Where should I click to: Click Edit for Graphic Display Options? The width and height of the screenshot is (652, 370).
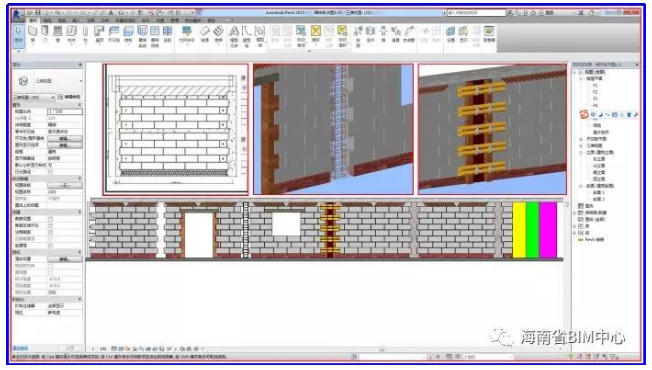(x=64, y=145)
